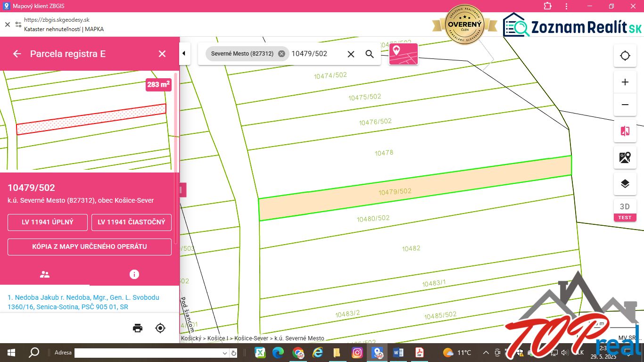Screen dimensions: 644x362
Task: Click the print icon in the panel
Action: [x=138, y=328]
